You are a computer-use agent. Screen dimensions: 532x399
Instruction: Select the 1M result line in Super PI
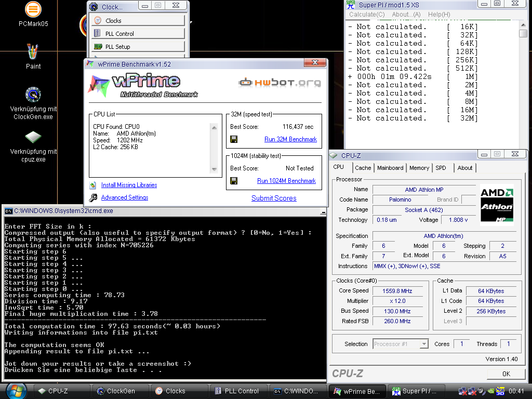413,77
